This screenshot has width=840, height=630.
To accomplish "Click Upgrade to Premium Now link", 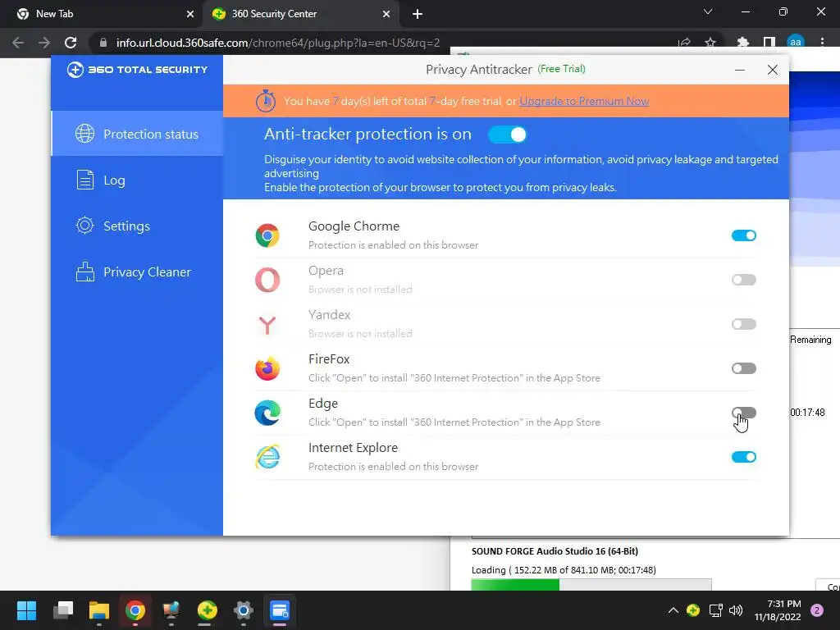I will pyautogui.click(x=584, y=101).
